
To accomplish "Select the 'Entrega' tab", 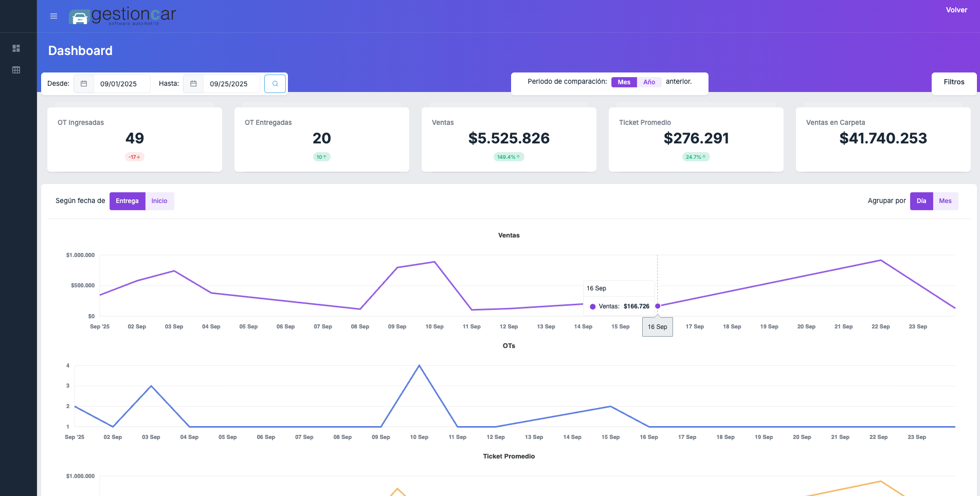I will click(127, 201).
